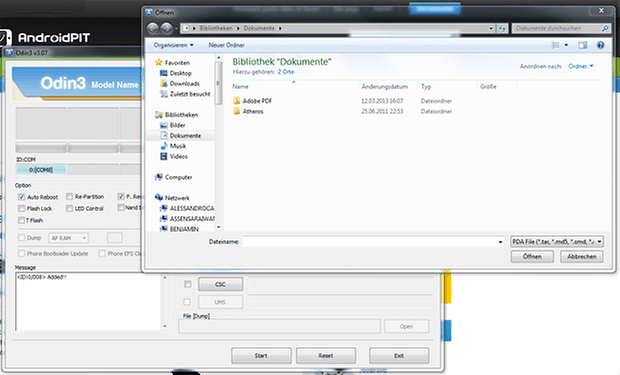Screen dimensions: 620x375
Task: Expand the address bar history dropdown arrow
Action: (491, 28)
